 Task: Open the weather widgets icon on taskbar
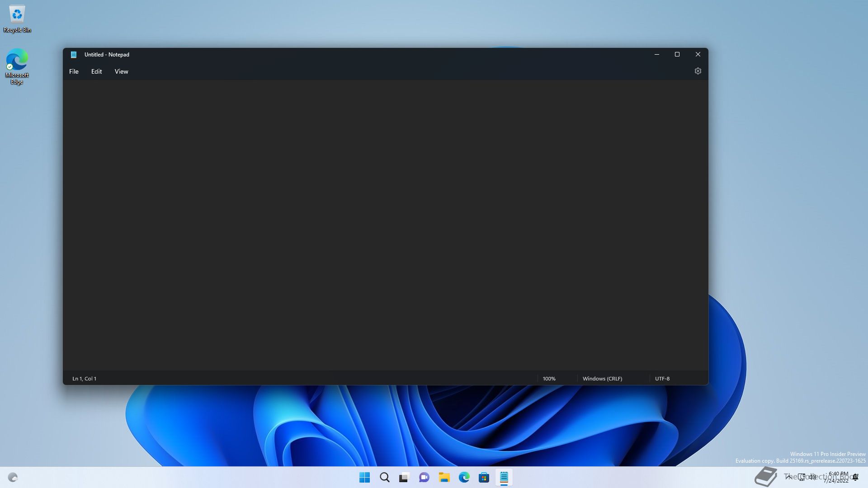(13, 478)
